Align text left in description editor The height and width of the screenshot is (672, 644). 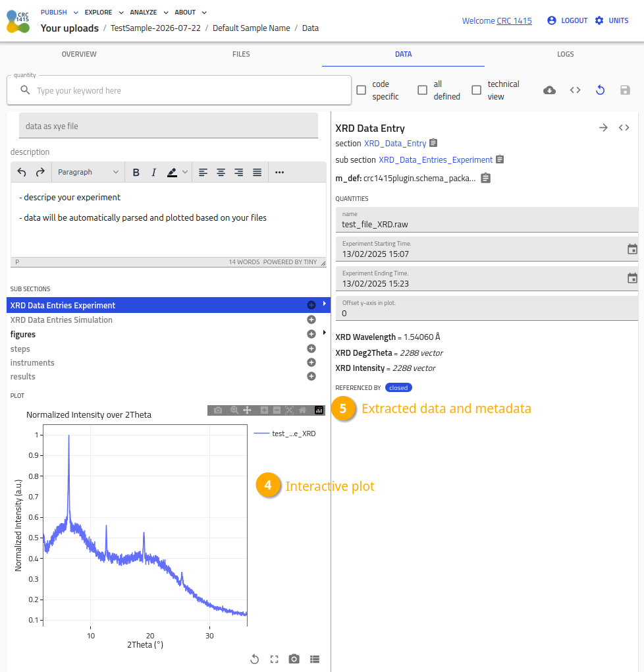coord(203,173)
